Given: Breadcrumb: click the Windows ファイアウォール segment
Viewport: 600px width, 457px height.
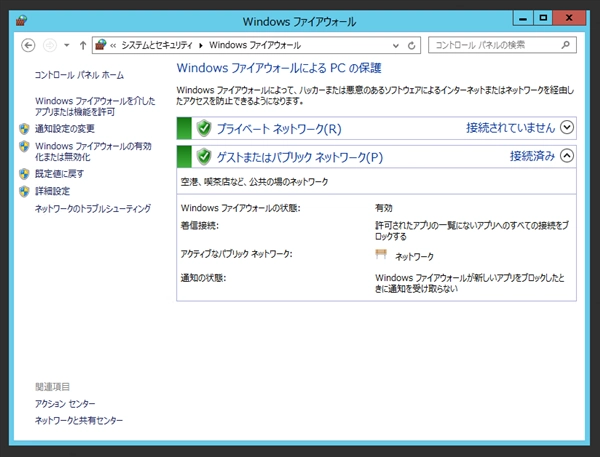Looking at the screenshot, I should point(255,45).
